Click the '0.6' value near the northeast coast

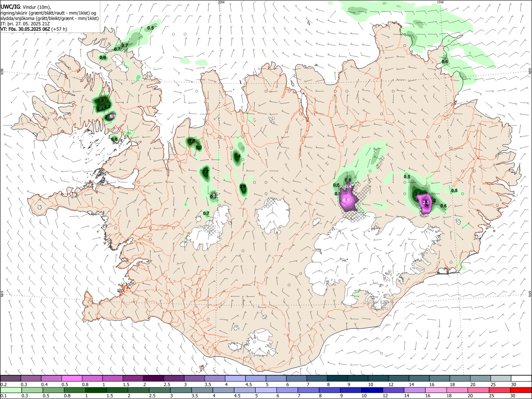(x=445, y=62)
